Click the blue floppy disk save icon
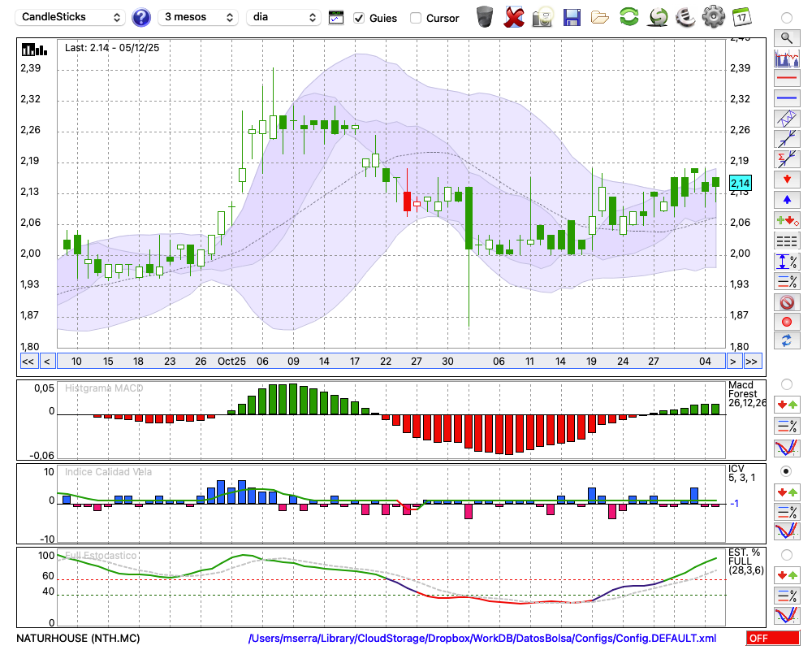Viewport: 812px width, 650px height. tap(572, 17)
